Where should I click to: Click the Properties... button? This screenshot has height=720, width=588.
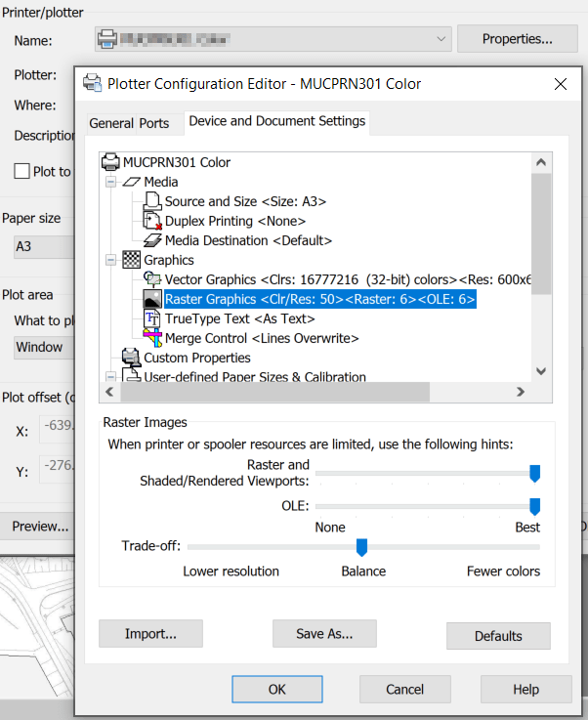518,39
